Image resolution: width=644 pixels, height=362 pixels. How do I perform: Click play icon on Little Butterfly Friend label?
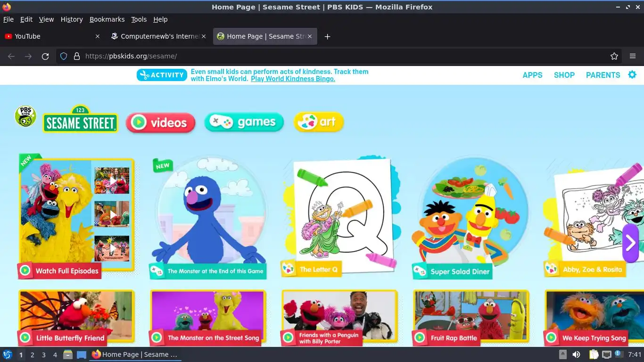point(25,337)
